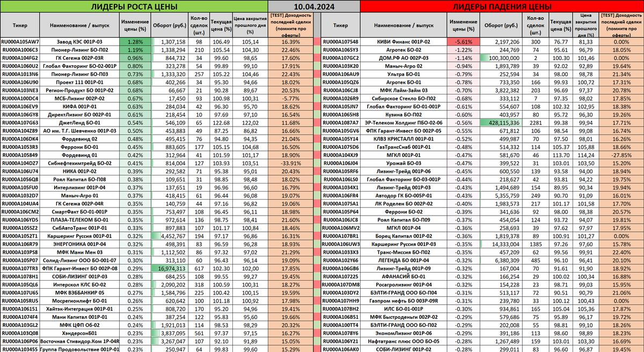644x352 pixels.
Task: Click the -5.77% yield cell
Action: (x=290, y=98)
